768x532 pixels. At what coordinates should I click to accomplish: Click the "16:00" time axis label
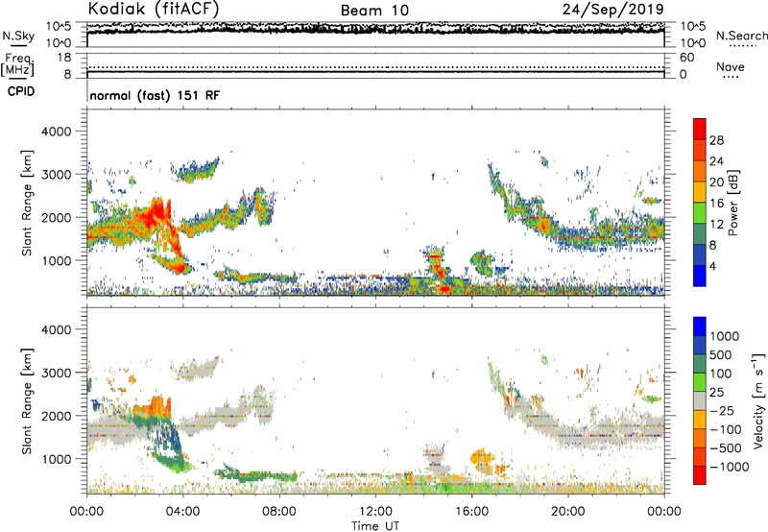(471, 512)
